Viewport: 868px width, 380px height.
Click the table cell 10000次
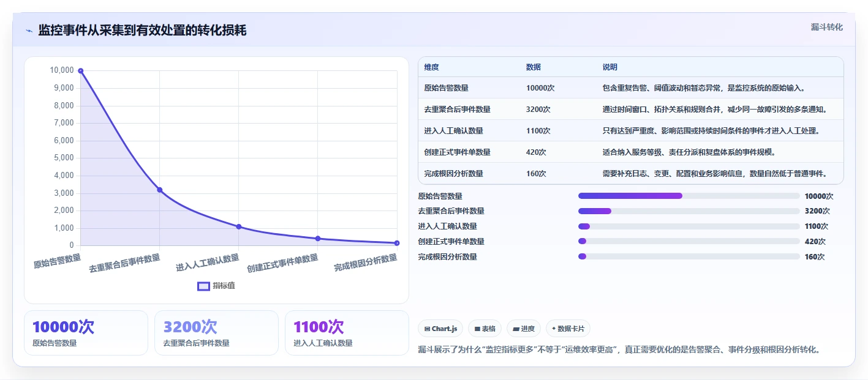coord(540,88)
